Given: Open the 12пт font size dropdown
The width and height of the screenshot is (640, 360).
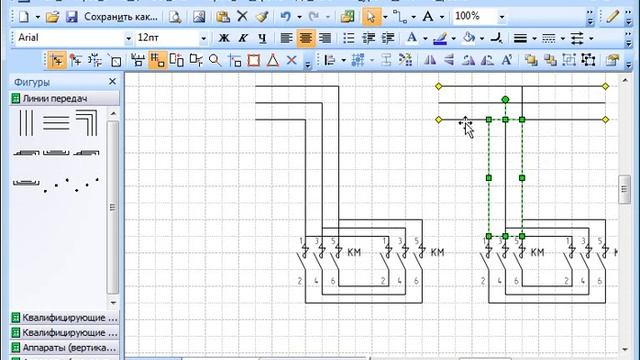Looking at the screenshot, I should point(203,38).
